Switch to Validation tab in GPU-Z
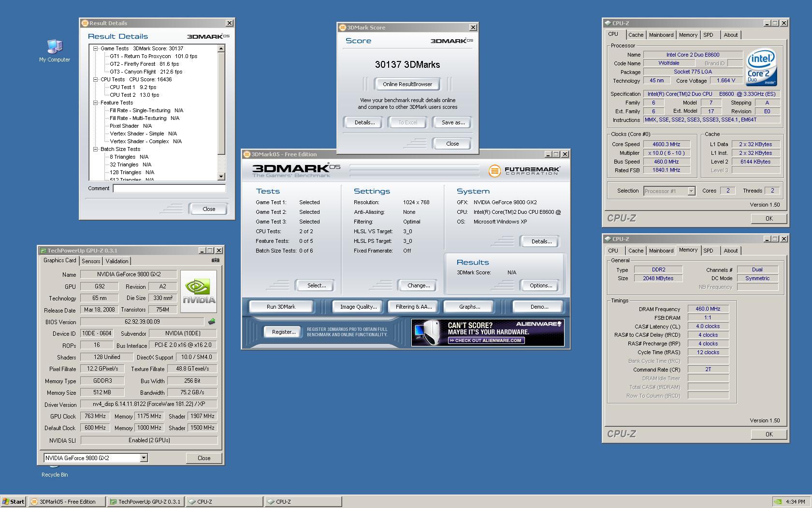Image resolution: width=812 pixels, height=508 pixels. [x=117, y=261]
